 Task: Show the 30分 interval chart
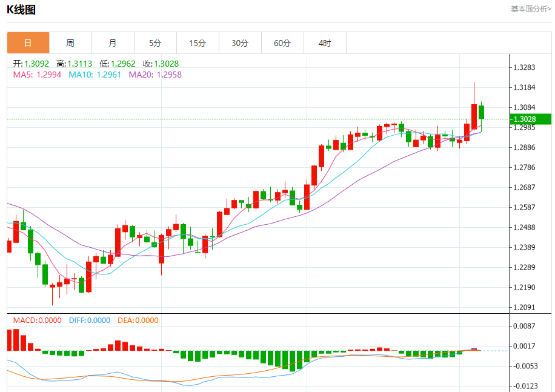coord(240,43)
